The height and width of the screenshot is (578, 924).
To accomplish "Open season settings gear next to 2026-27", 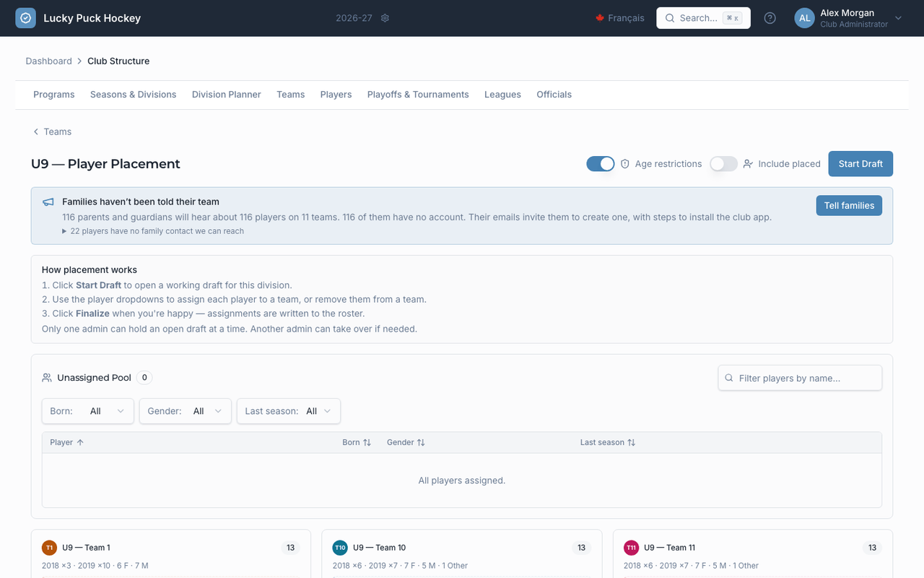I will click(x=385, y=18).
